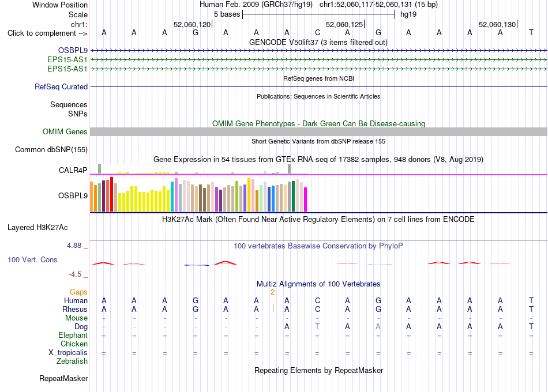Click the faded T in Dog alignment row
The image size is (548, 392).
317,326
